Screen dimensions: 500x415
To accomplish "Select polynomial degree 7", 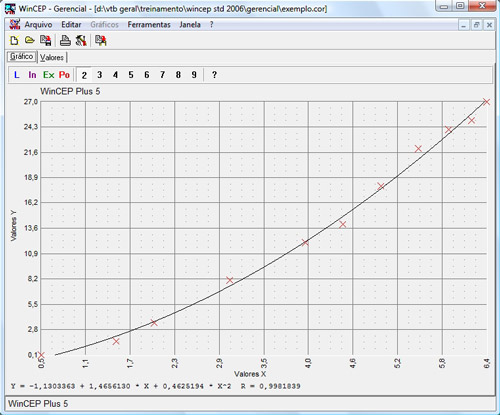I will tap(162, 75).
